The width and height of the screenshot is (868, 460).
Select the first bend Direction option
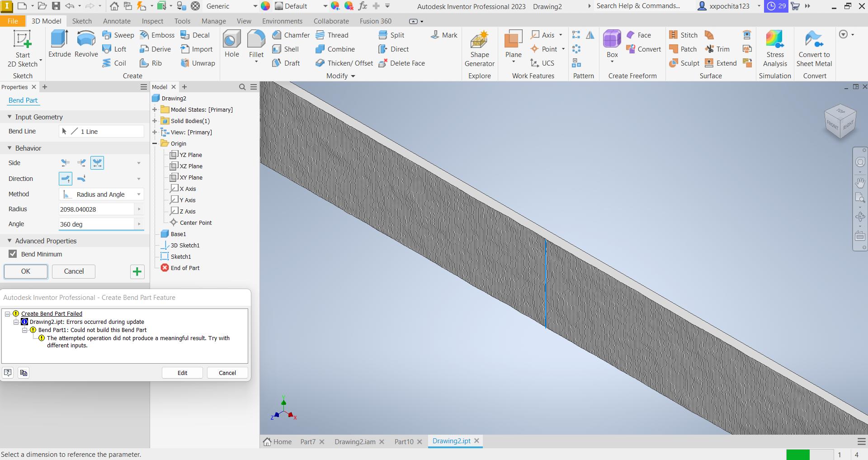pos(66,179)
